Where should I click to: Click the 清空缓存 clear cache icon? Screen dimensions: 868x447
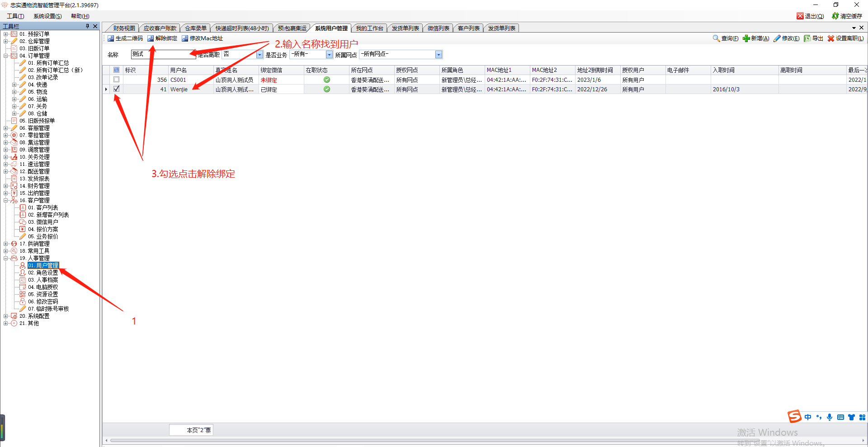click(835, 16)
